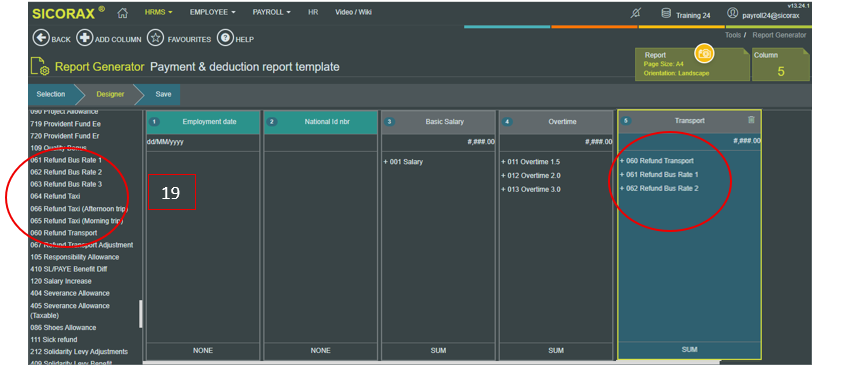Change the SUM total of Transport
This screenshot has height=366, width=849.
pos(689,350)
